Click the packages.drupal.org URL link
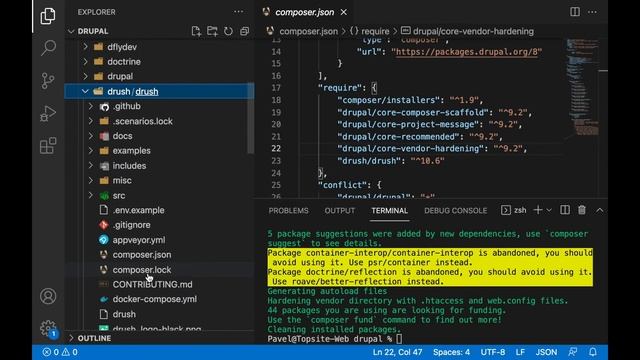640x360 pixels. tap(467, 52)
